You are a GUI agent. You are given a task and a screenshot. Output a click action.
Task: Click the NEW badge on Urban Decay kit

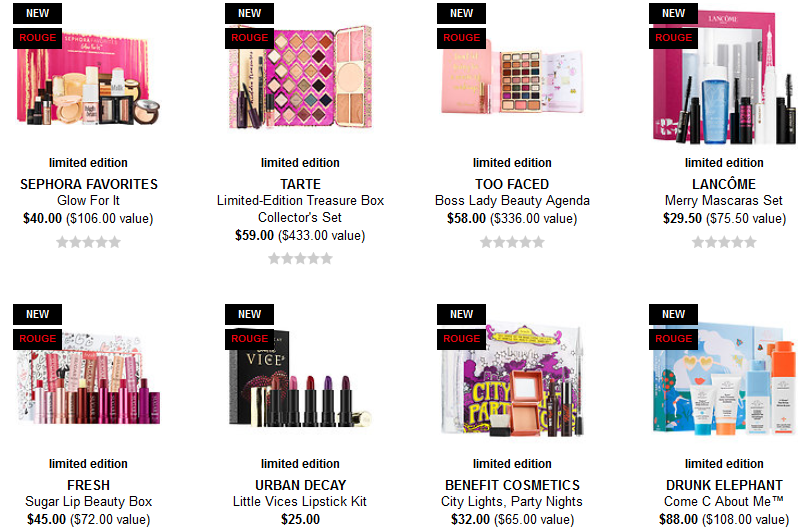point(249,314)
